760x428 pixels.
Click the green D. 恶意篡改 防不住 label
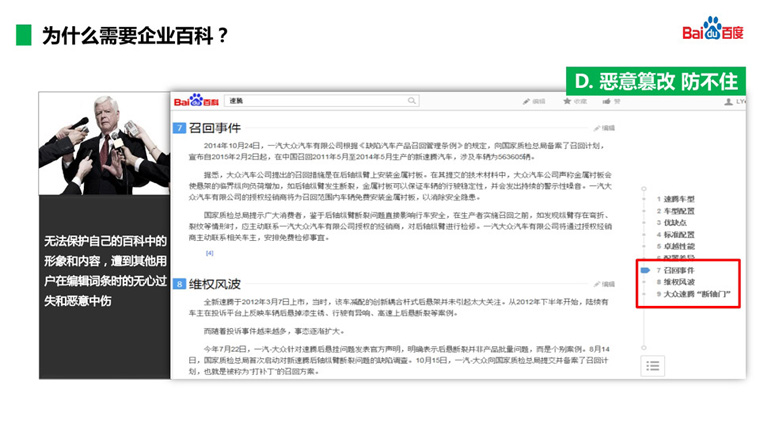[x=656, y=81]
